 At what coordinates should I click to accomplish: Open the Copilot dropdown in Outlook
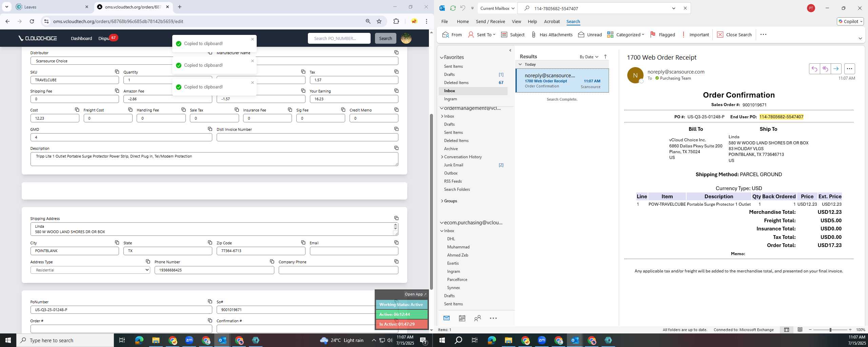click(850, 21)
